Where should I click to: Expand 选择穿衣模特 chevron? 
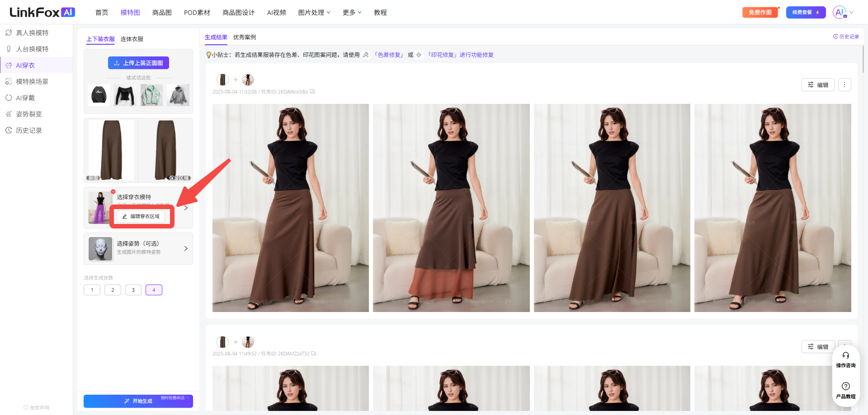(x=186, y=208)
